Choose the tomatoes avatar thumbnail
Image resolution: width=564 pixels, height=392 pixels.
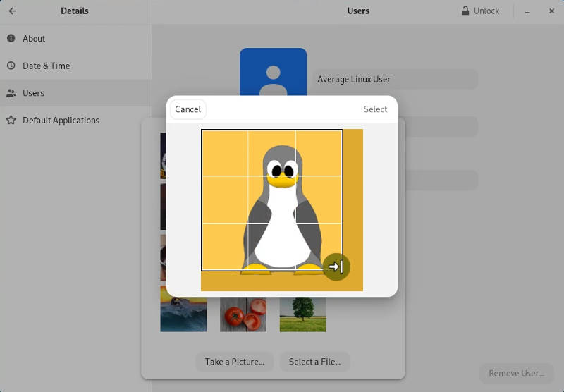pos(243,314)
